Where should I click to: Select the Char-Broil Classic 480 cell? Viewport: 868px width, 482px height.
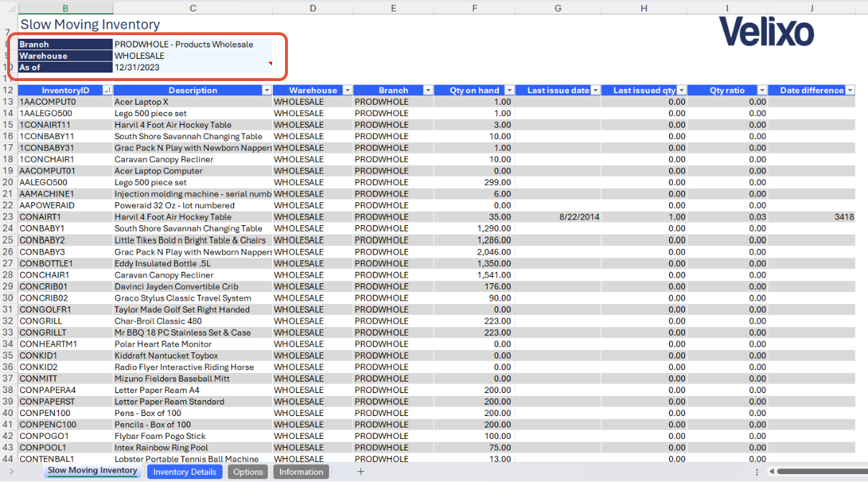192,321
